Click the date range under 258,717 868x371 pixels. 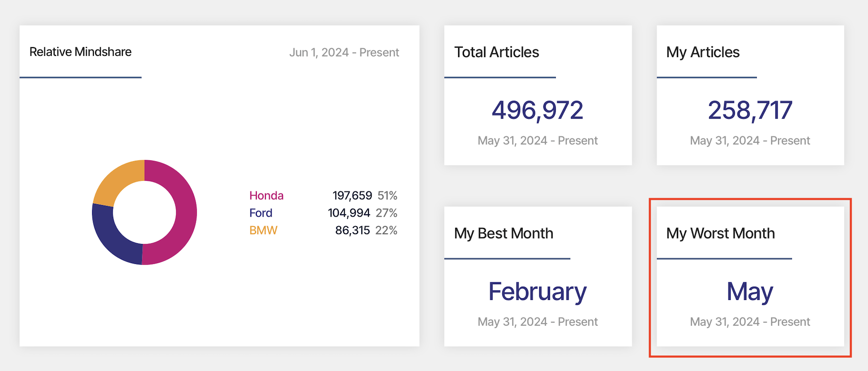tap(750, 141)
